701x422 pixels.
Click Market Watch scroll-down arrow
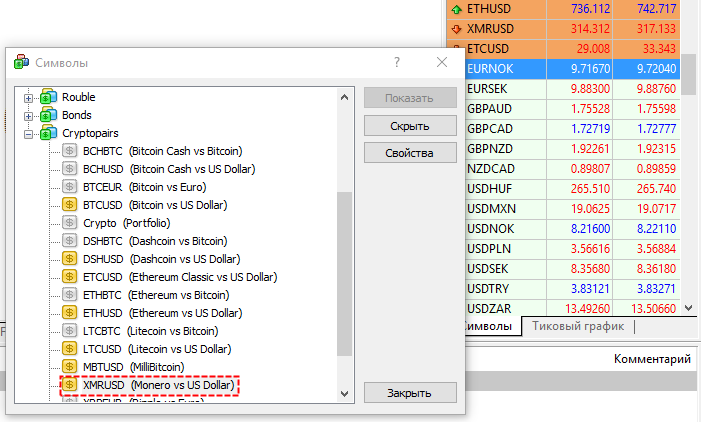(688, 308)
